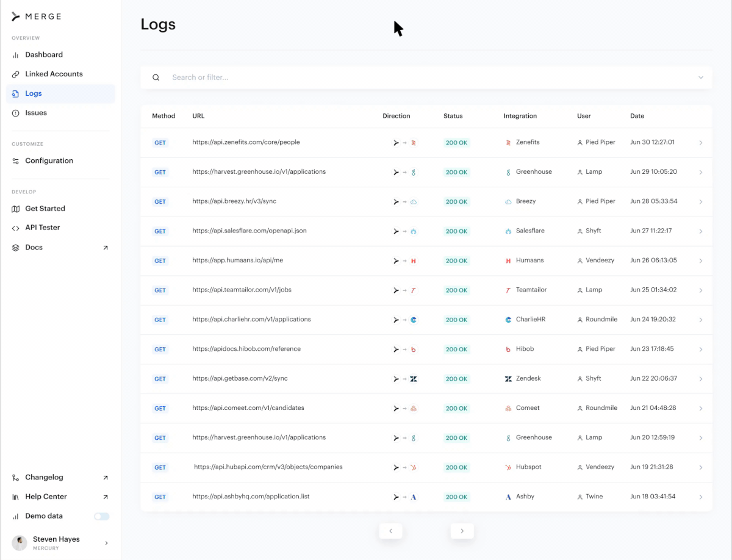This screenshot has height=560, width=732.
Task: Click the Issues alert icon
Action: 16,113
